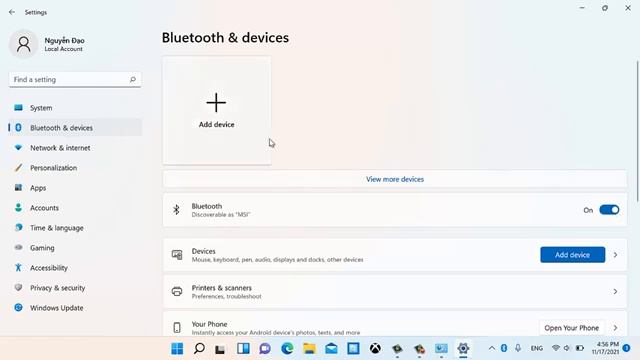Image resolution: width=640 pixels, height=360 pixels.
Task: Open the taskbar clock and date
Action: tap(605, 348)
